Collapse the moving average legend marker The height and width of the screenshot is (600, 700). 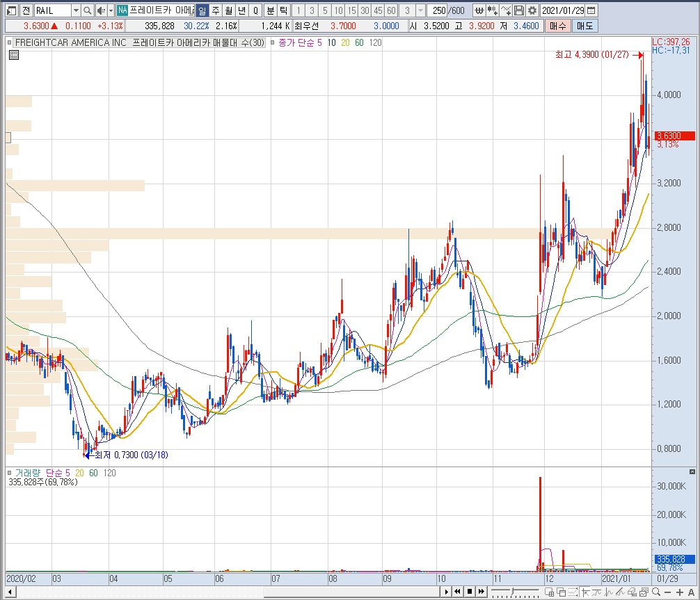(272, 43)
